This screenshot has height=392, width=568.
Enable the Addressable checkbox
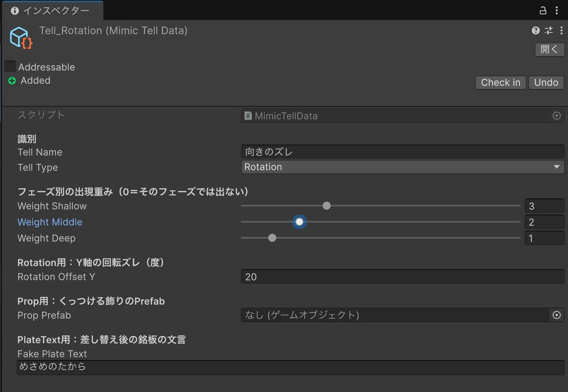pos(10,67)
